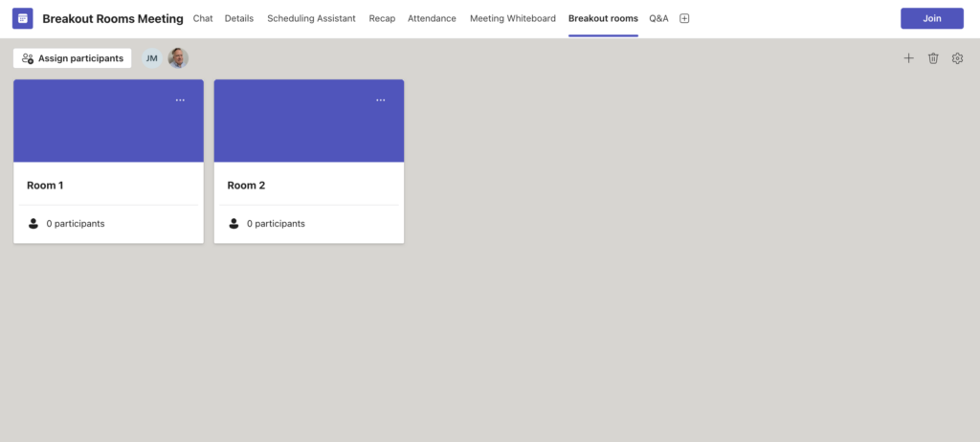Screen dimensions: 980x442
Task: Switch to the Chat tab
Action: point(203,18)
